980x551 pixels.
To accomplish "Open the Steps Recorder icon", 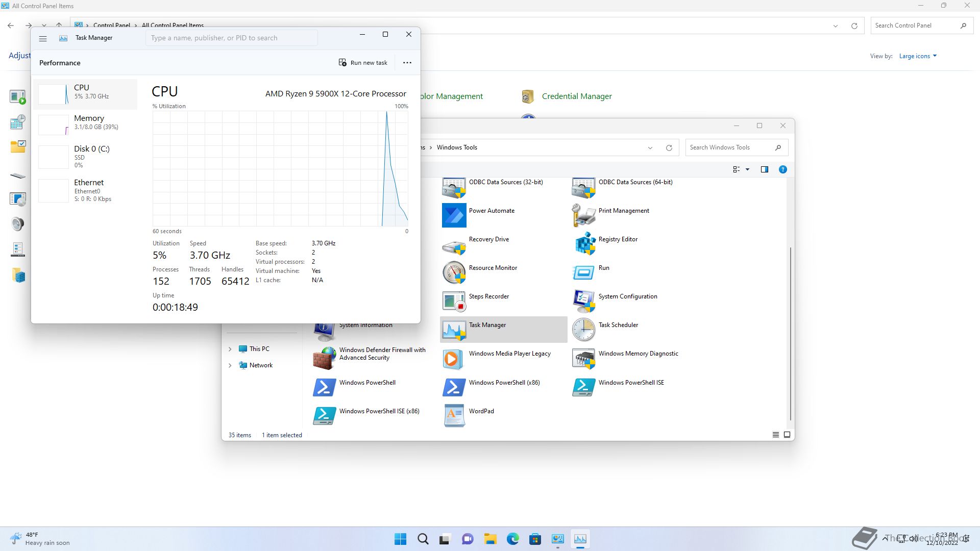I will click(x=454, y=301).
